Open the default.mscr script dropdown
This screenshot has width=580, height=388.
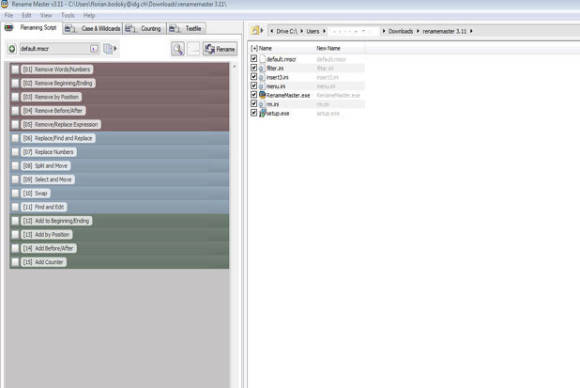[x=95, y=48]
